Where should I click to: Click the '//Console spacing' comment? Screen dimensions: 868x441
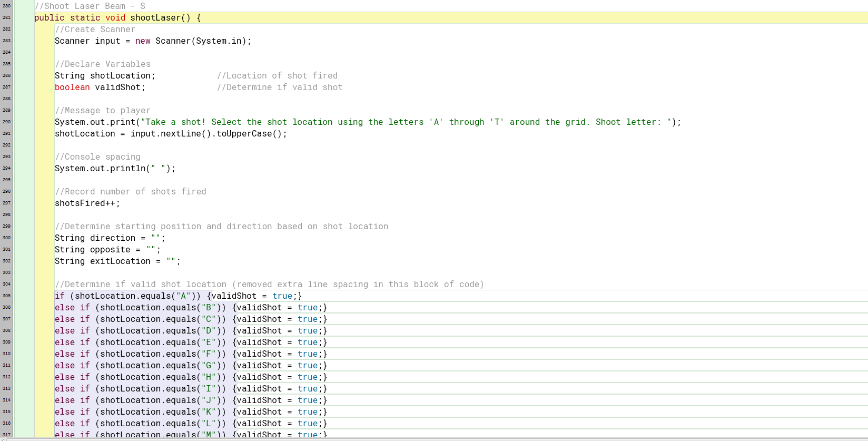[x=97, y=157]
